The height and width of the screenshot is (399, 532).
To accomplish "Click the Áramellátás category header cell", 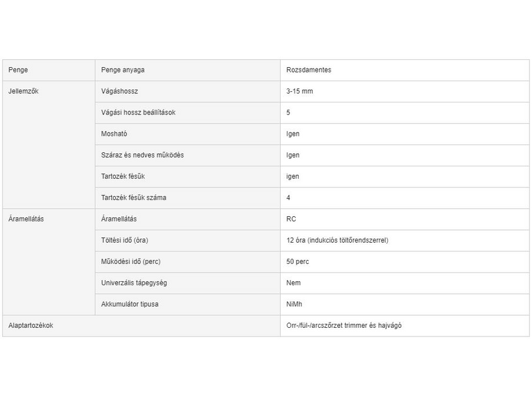I will tap(26, 219).
